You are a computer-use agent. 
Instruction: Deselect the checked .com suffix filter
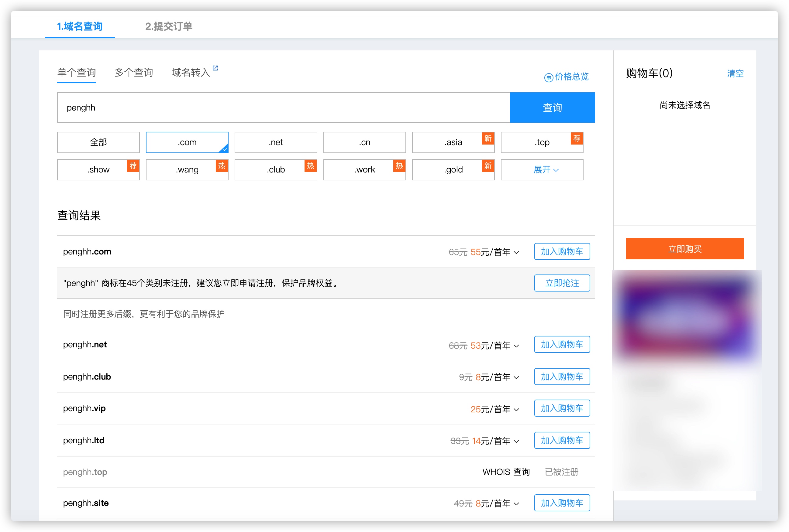(x=187, y=142)
